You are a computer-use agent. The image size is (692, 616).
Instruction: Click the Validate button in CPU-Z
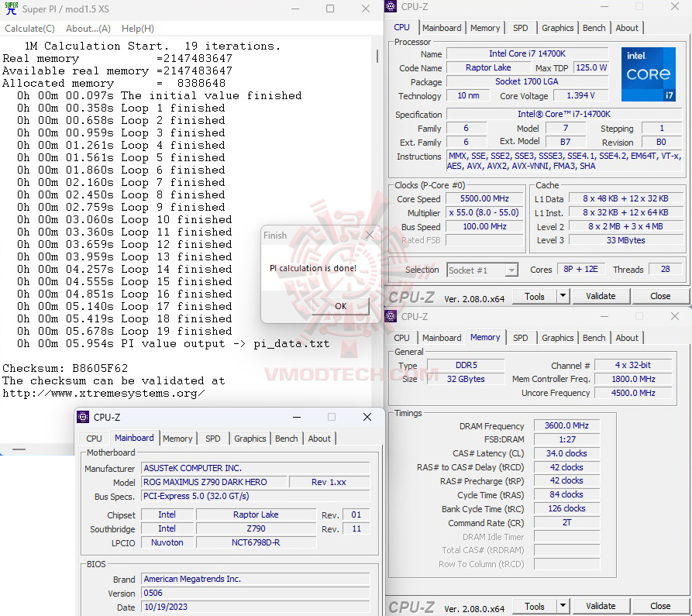pyautogui.click(x=601, y=296)
